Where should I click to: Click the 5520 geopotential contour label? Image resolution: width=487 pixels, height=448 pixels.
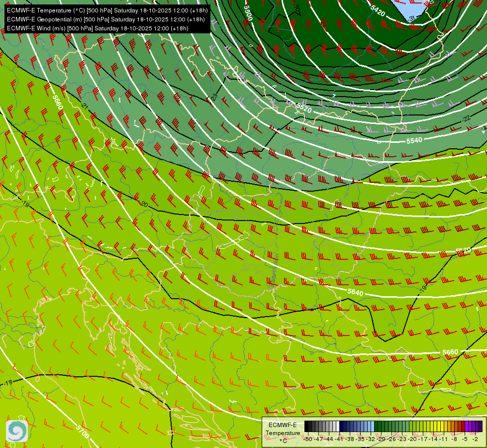pos(304,108)
